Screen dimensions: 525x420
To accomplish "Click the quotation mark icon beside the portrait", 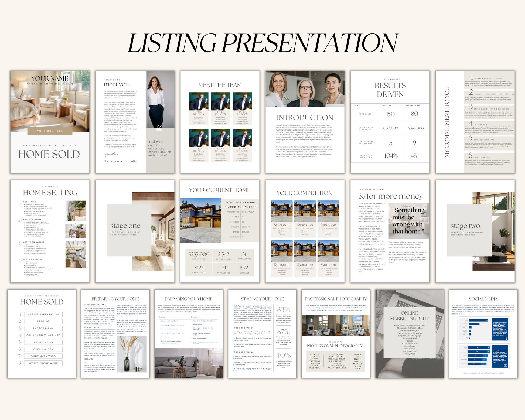I will click(159, 129).
